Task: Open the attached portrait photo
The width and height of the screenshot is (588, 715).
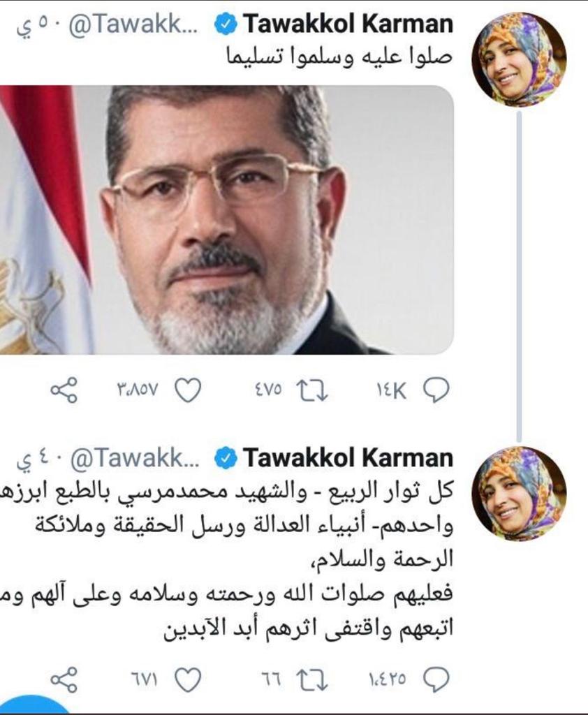Action: coord(227,220)
